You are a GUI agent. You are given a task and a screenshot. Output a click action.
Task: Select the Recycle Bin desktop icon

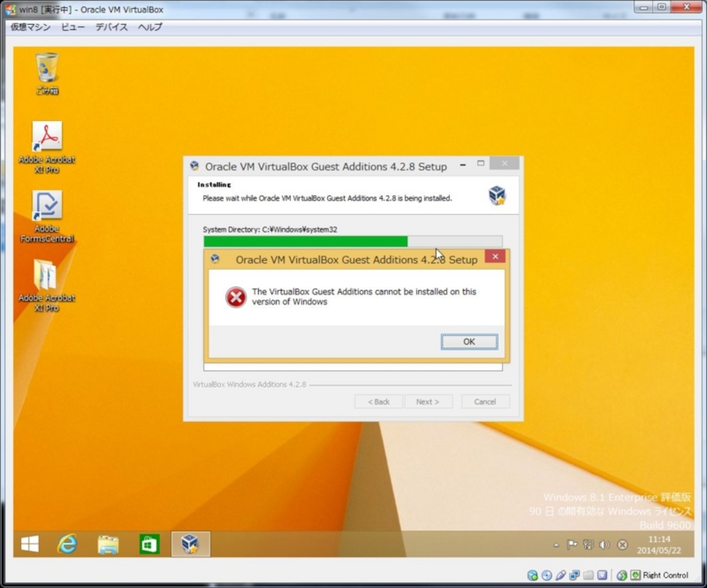point(47,73)
